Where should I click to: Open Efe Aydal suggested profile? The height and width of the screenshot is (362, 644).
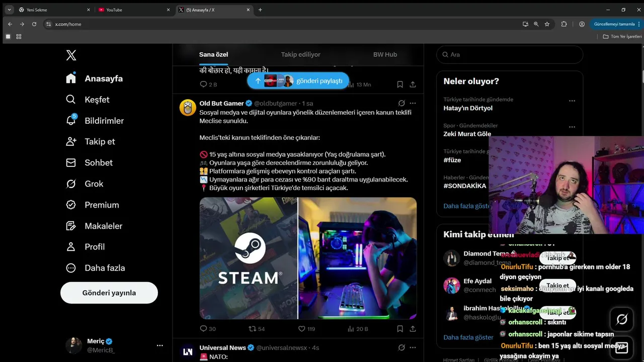pyautogui.click(x=477, y=281)
